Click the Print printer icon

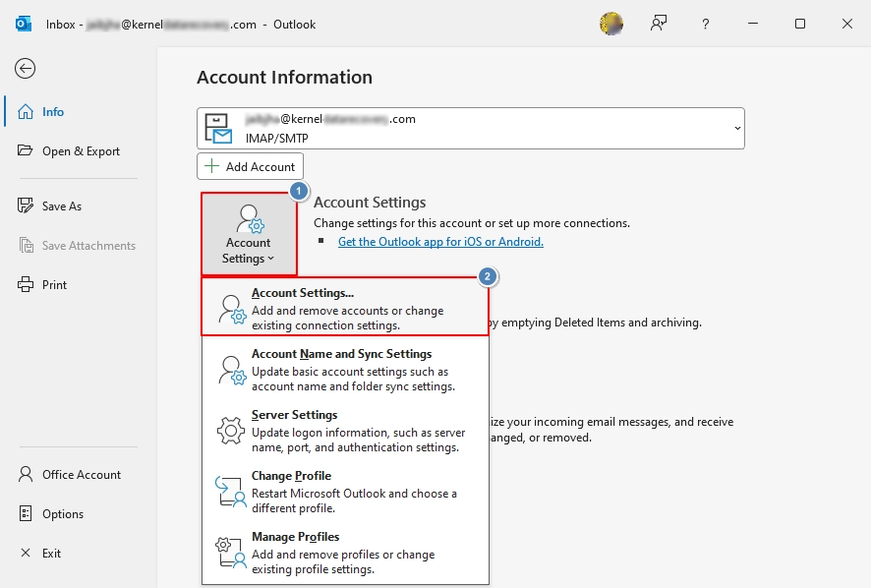(26, 284)
